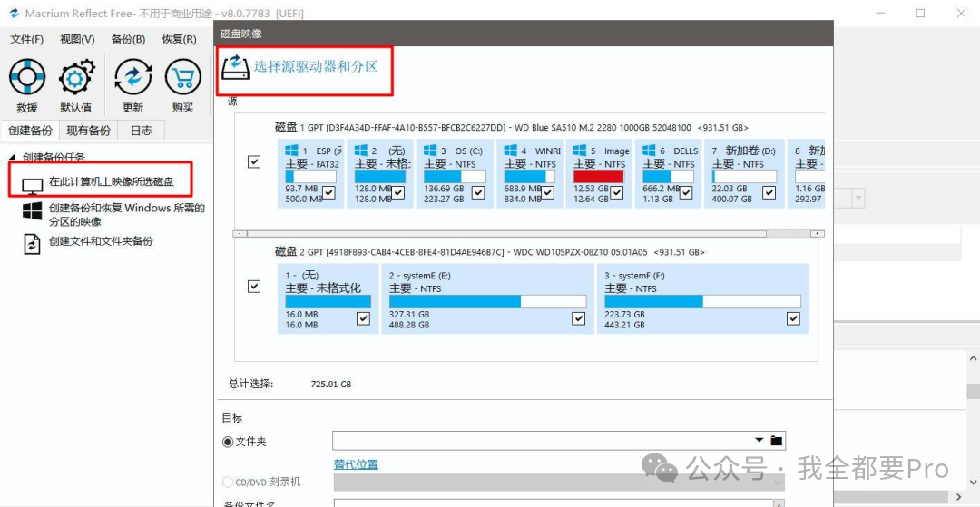Click the Windows logo backup task icon
Image resolution: width=980 pixels, height=507 pixels.
pyautogui.click(x=33, y=213)
